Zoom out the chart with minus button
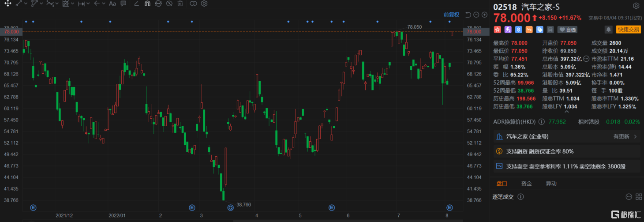Viewport: 644px width, 222px height. [476, 15]
